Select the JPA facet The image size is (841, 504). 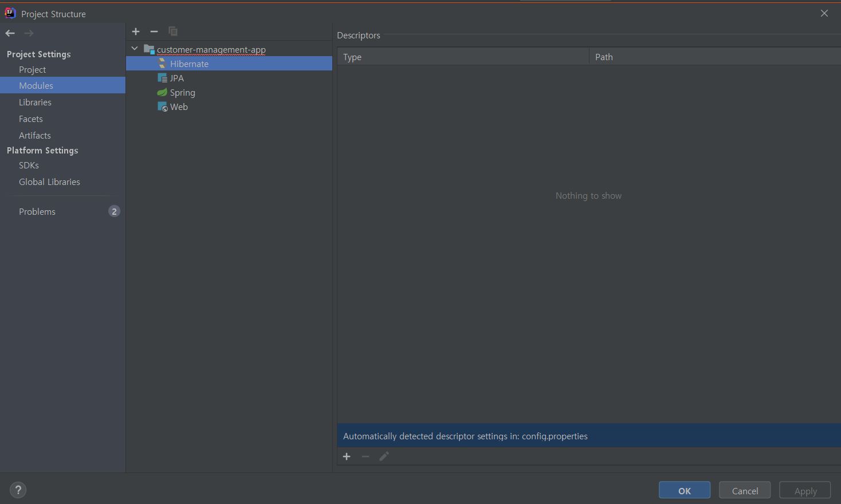click(176, 78)
